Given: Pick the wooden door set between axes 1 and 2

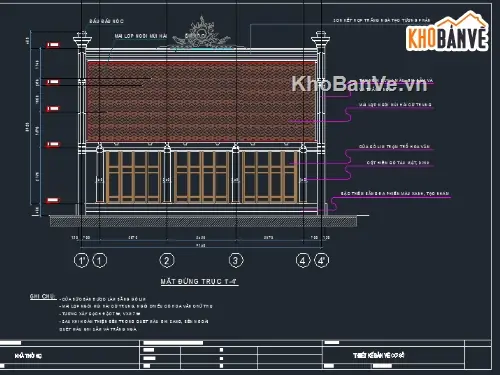Looking at the screenshot, I should click(x=133, y=177).
